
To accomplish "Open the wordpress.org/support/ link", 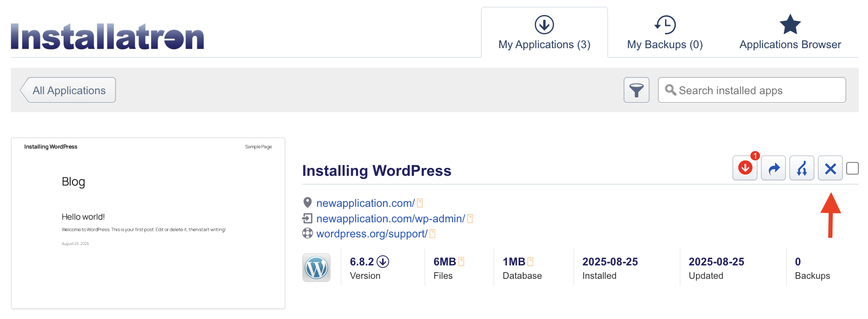I will tap(372, 234).
